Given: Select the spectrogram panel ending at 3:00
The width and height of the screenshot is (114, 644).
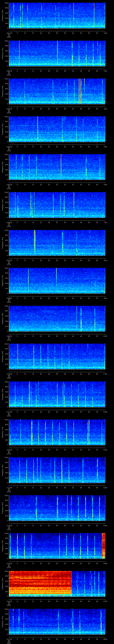Looking at the screenshot, I should click(57, 53).
